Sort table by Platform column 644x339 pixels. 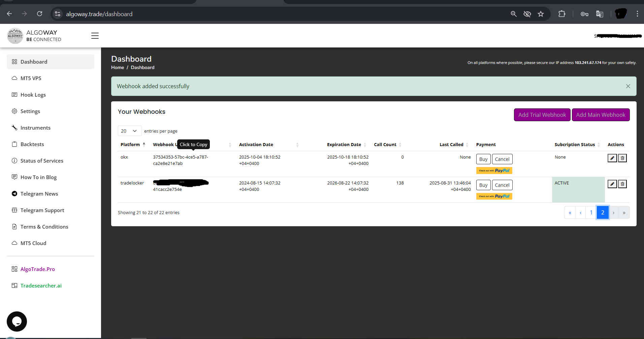[x=133, y=144]
